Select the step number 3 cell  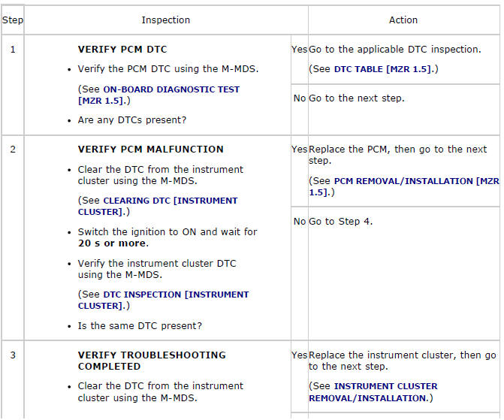(x=12, y=355)
